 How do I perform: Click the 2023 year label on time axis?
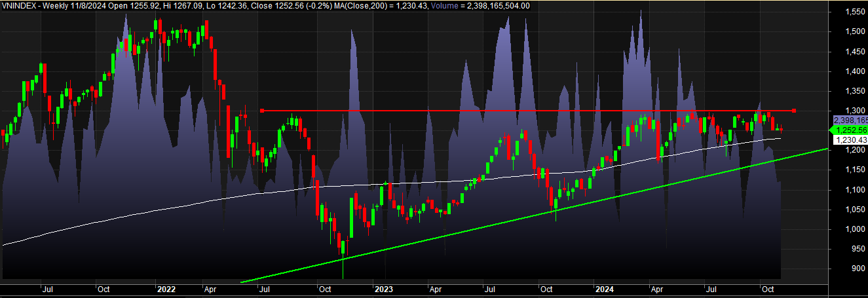[383, 288]
